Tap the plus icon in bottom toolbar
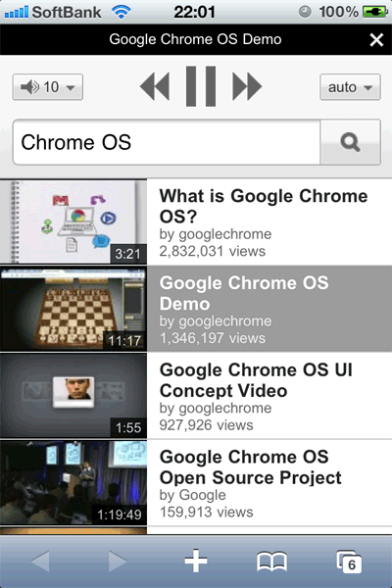392x588 pixels. click(196, 561)
